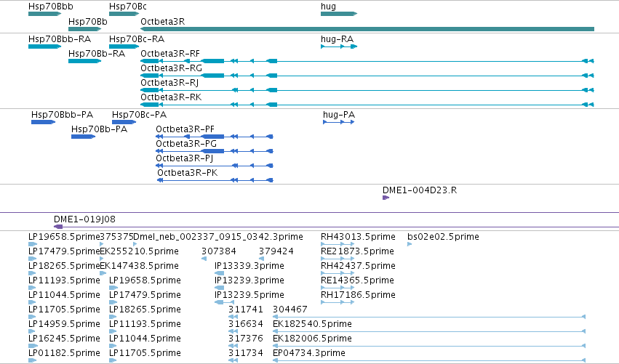Select the Hsp70Bbb gene label
619x364 pixels.
click(x=50, y=7)
